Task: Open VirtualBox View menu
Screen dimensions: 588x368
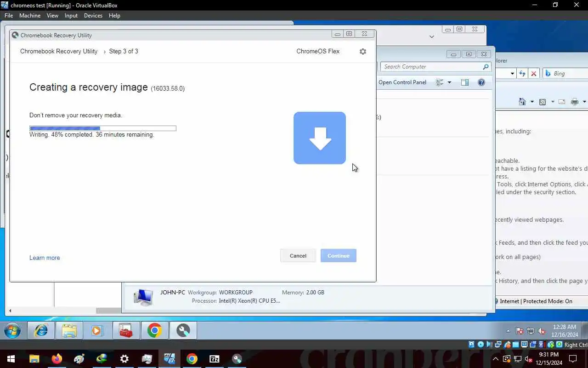Action: [x=52, y=15]
